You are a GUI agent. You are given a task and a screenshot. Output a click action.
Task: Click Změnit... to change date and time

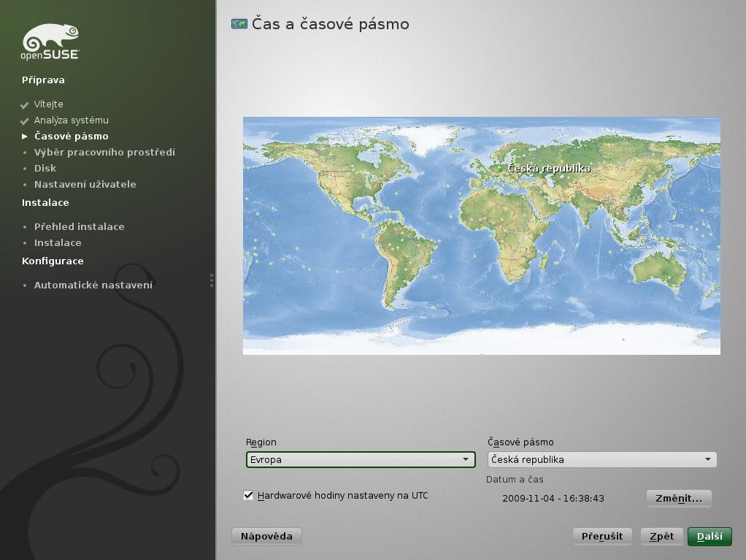point(679,498)
